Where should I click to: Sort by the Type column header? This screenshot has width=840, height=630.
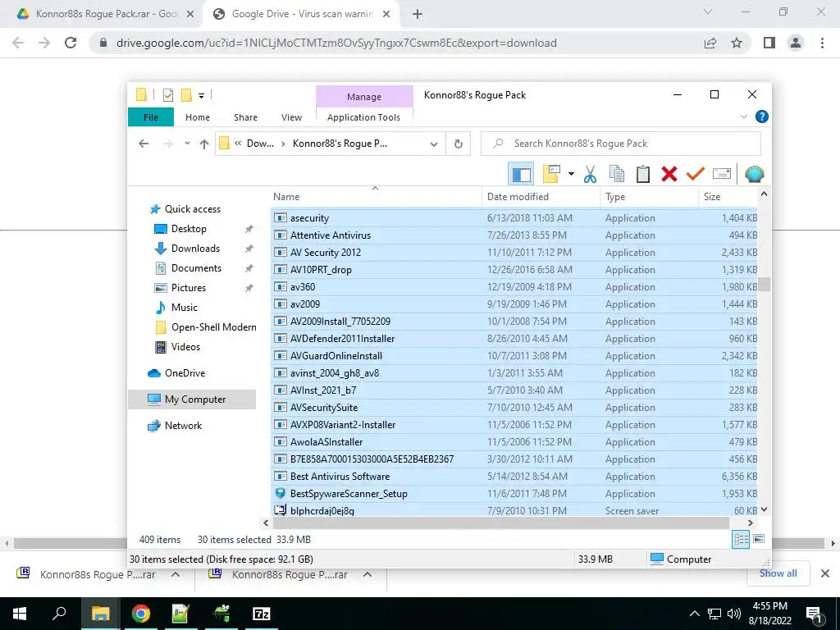tap(650, 197)
